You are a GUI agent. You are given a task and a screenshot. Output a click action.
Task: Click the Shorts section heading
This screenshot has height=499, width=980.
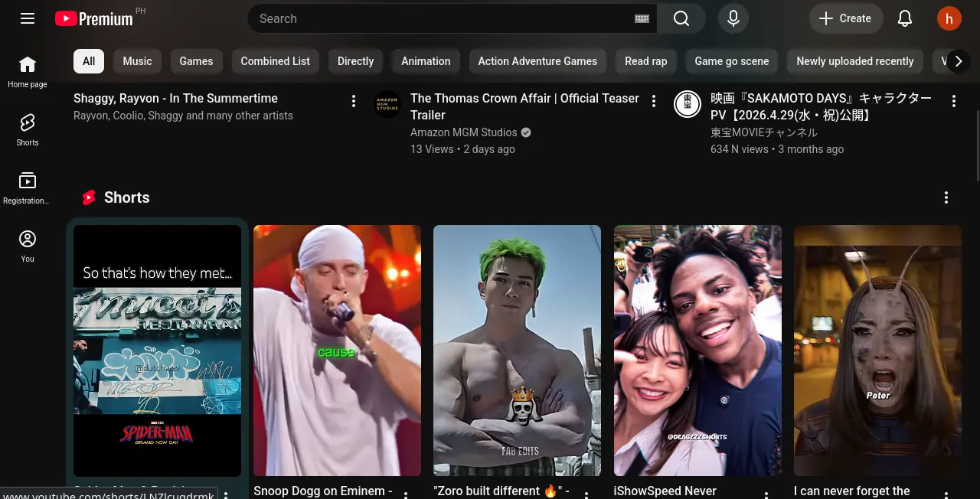click(126, 197)
